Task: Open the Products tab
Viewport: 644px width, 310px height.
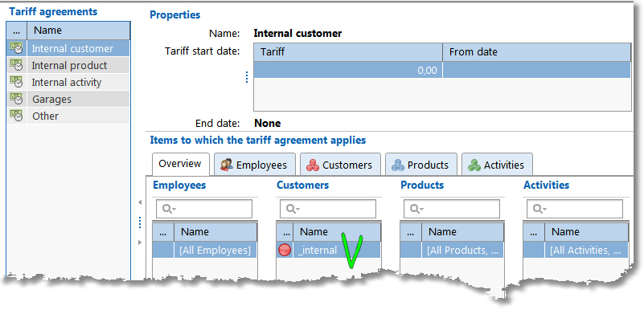Action: point(421,165)
